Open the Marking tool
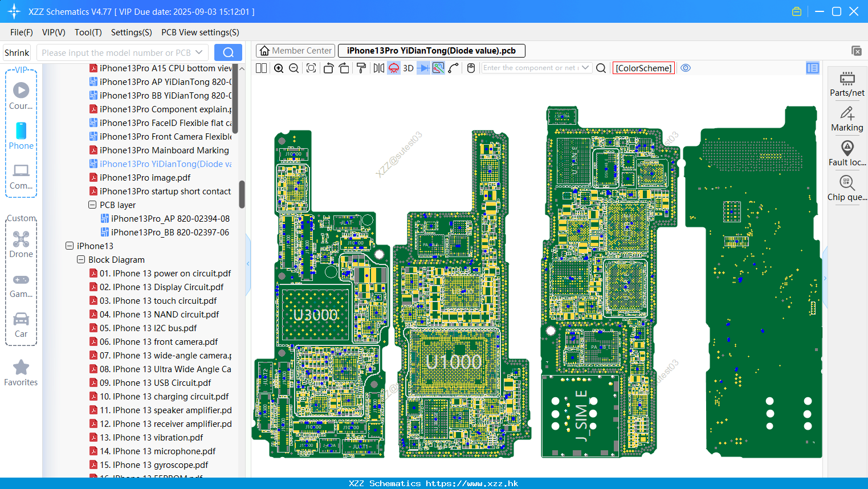The width and height of the screenshot is (868, 489). 847,119
